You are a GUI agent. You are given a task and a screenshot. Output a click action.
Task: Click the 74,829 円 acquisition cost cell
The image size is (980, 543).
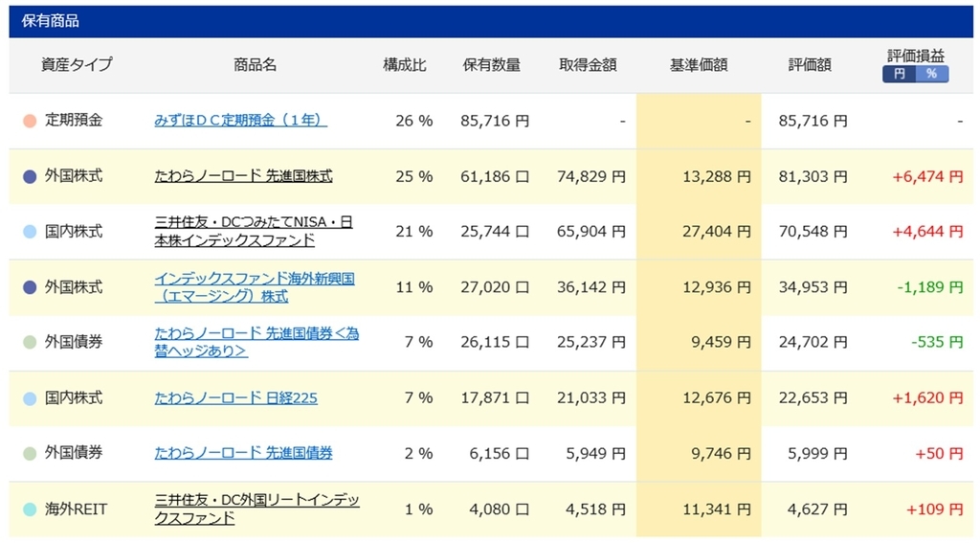591,176
